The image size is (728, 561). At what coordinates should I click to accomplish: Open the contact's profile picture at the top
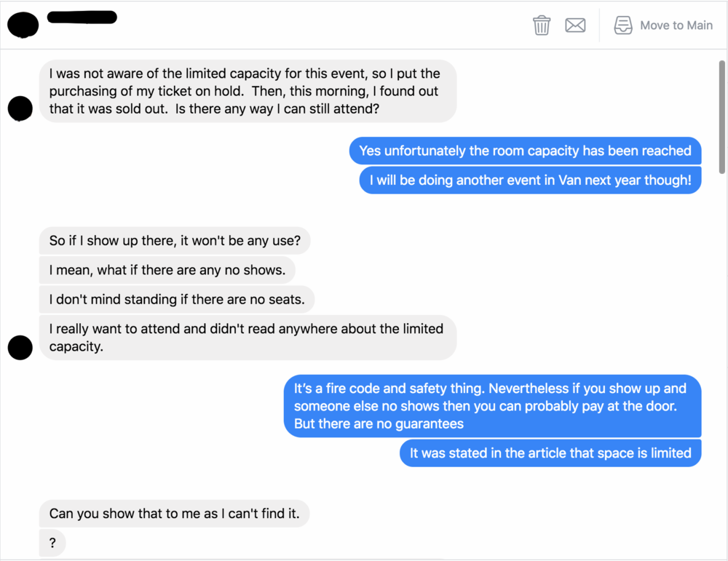point(23,25)
